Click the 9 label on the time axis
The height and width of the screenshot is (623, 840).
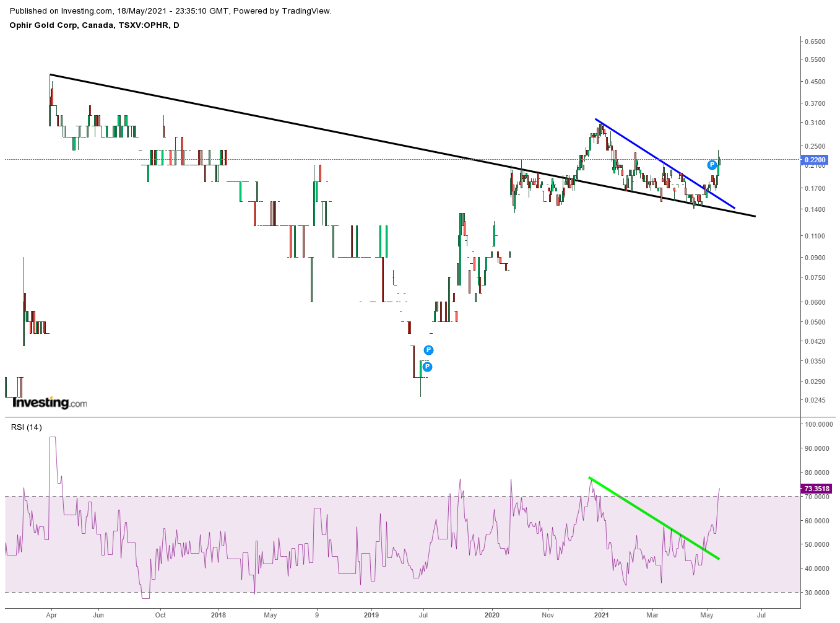[x=317, y=615]
